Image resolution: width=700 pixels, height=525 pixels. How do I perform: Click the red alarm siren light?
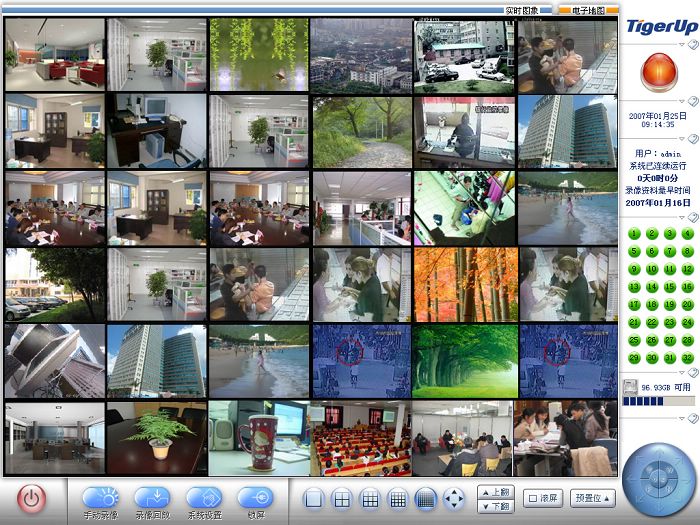pyautogui.click(x=658, y=69)
